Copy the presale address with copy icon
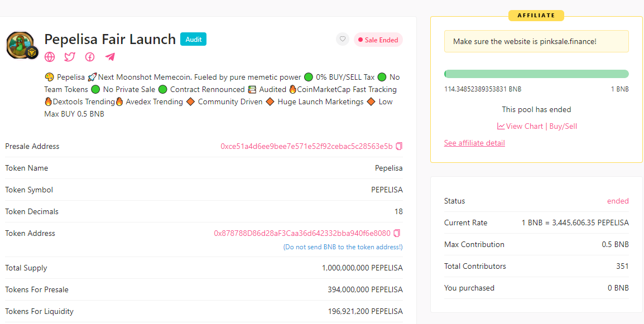Image resolution: width=644 pixels, height=324 pixels. pos(399,146)
